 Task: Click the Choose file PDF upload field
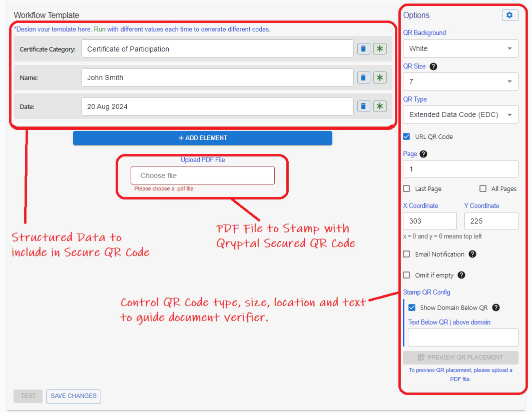tap(202, 175)
